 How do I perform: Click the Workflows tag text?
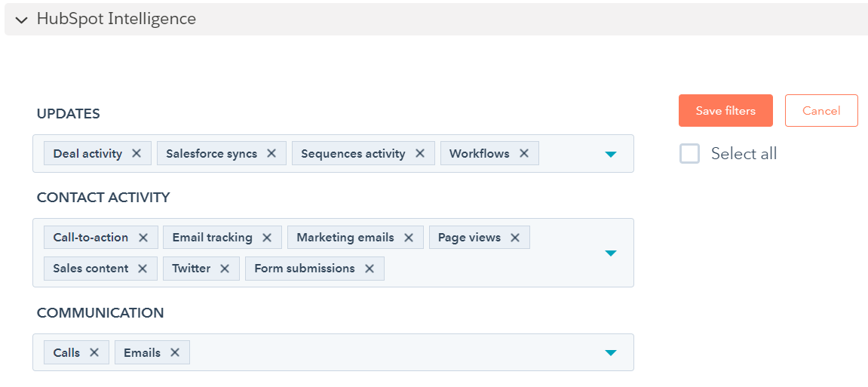click(480, 153)
